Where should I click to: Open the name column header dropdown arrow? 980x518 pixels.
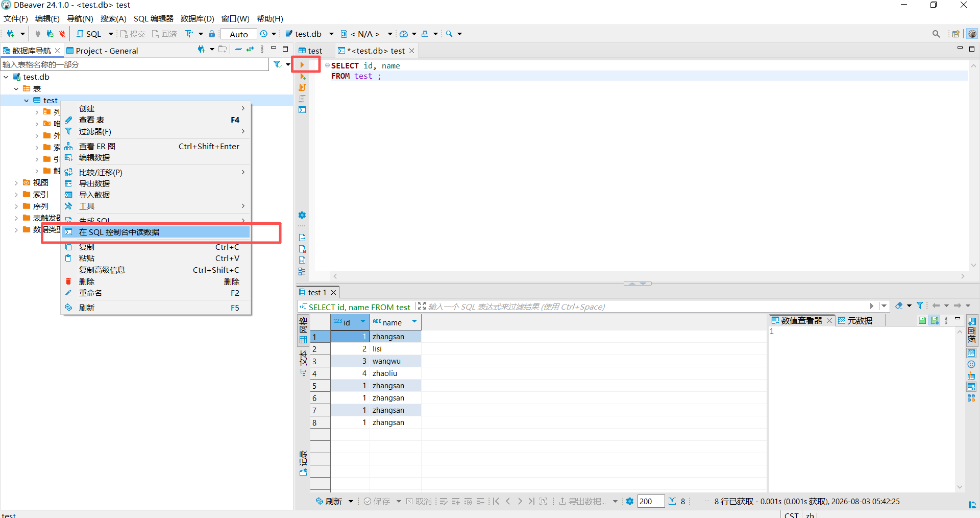point(414,321)
